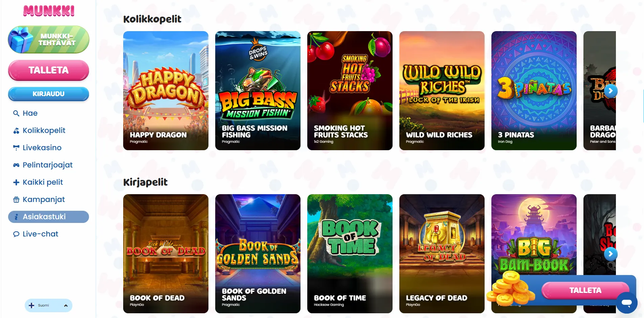Click the blue Kirjaudu button

(x=48, y=94)
